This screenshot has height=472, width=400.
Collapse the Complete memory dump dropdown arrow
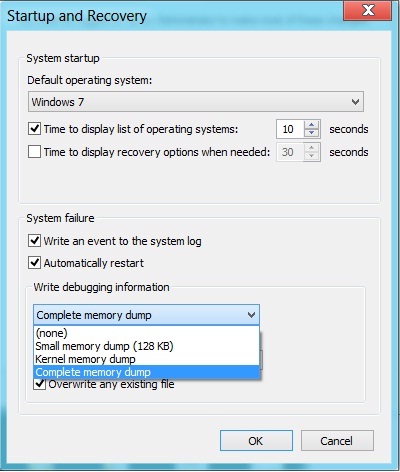click(251, 315)
